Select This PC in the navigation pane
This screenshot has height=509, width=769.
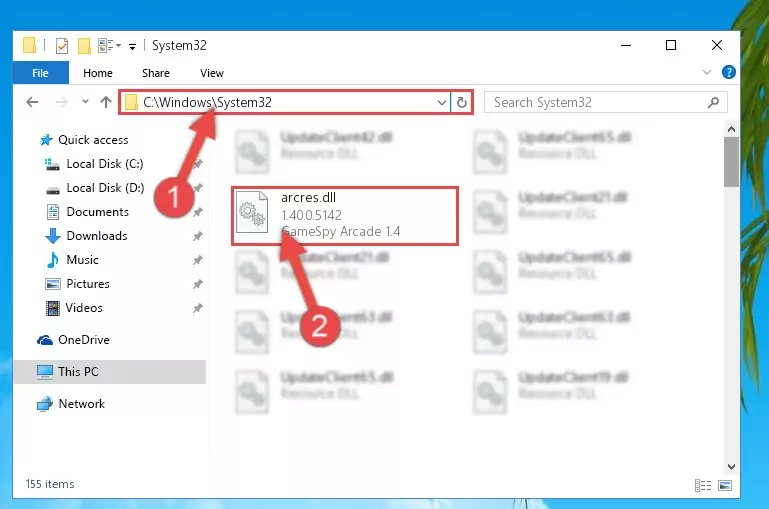78,372
